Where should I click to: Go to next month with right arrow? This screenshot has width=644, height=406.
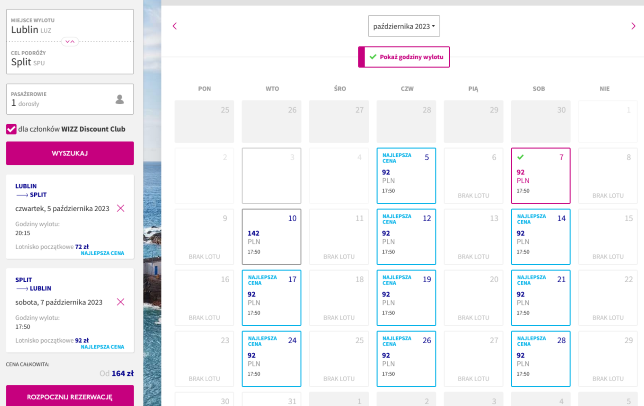(x=633, y=26)
